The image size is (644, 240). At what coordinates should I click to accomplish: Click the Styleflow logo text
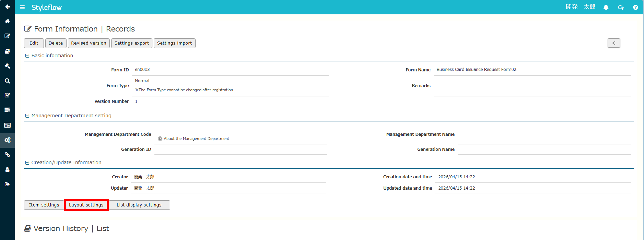(x=47, y=7)
